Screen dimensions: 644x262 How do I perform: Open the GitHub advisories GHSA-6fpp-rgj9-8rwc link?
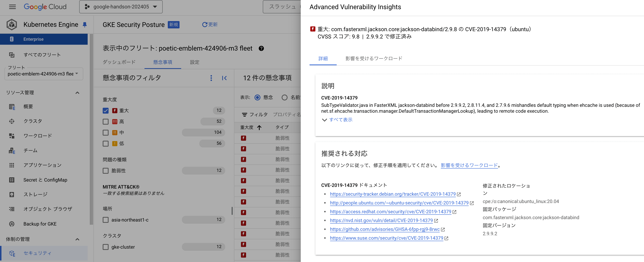click(x=385, y=229)
